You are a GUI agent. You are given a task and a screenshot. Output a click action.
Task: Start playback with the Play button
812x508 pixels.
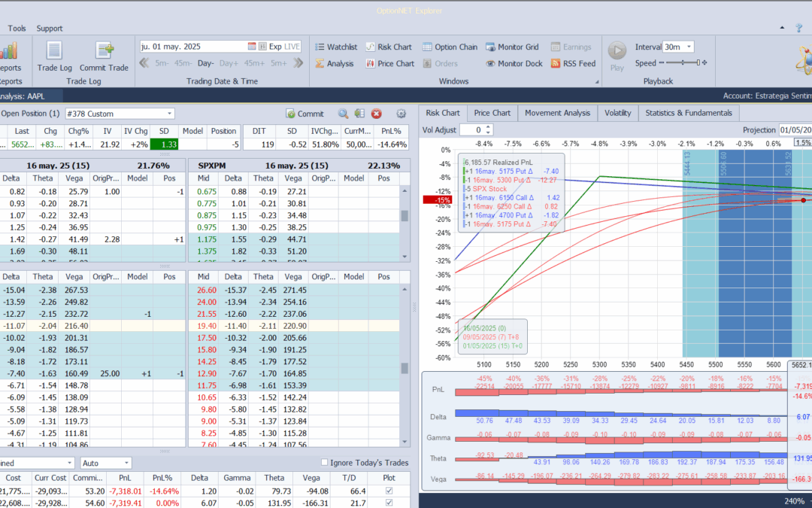(x=617, y=56)
